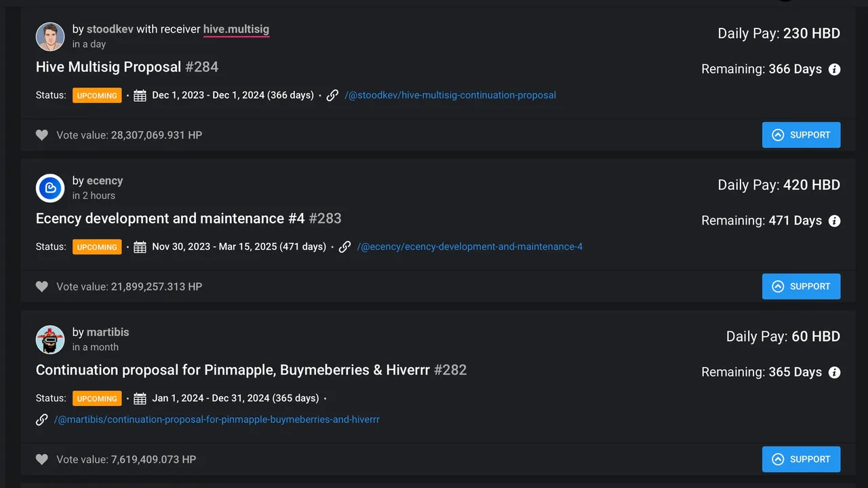Open the martibis author name link

[x=108, y=332]
